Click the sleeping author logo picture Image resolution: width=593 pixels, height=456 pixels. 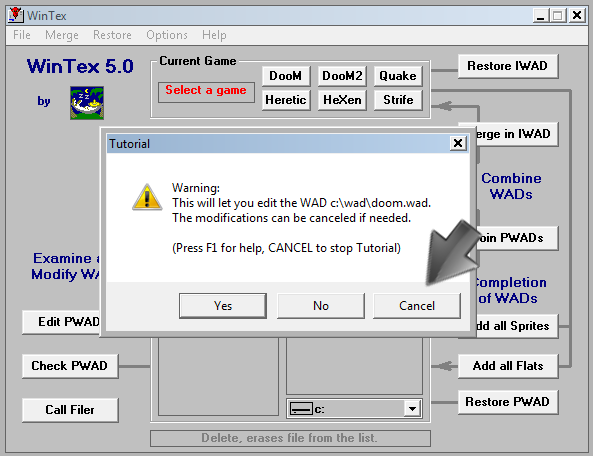coord(87,103)
